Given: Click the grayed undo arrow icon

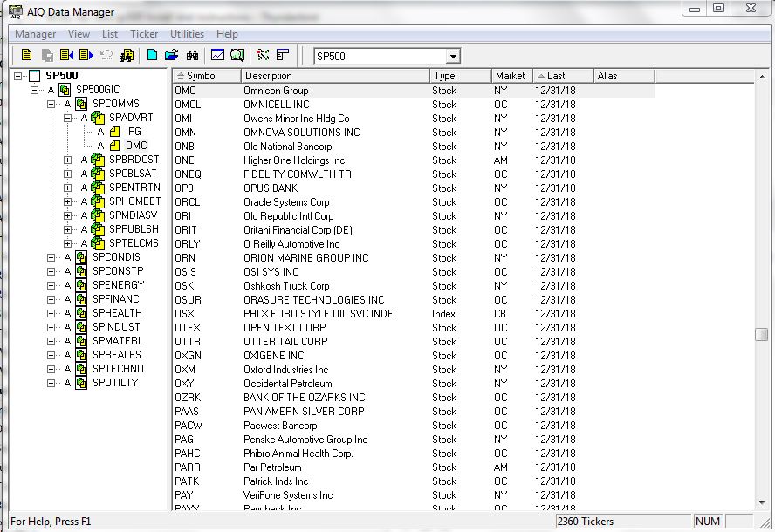Looking at the screenshot, I should pos(106,55).
